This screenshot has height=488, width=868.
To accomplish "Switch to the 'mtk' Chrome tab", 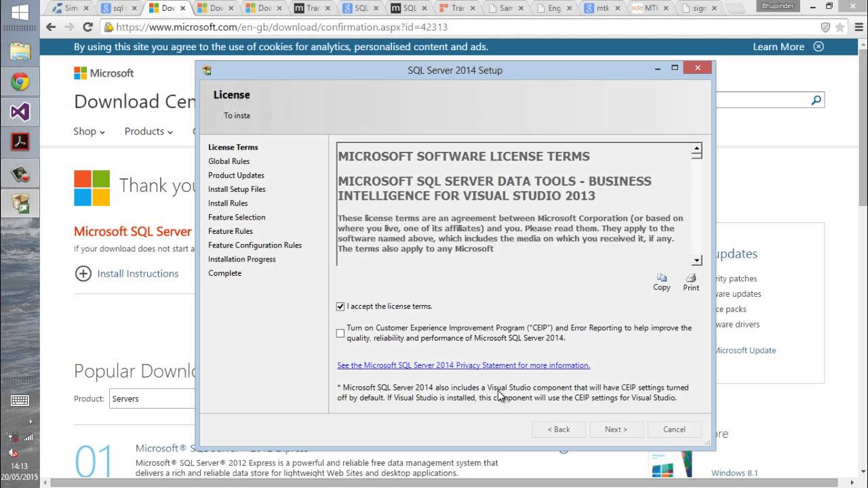I will [601, 8].
